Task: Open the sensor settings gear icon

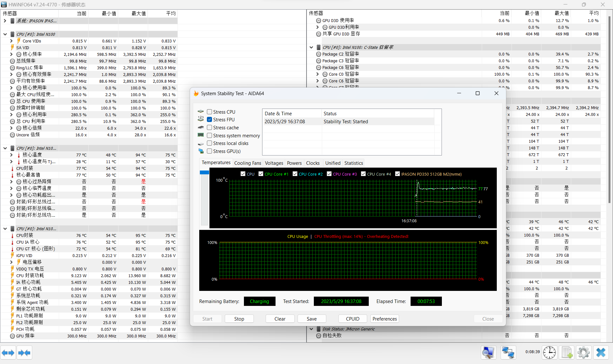Action: [x=584, y=353]
